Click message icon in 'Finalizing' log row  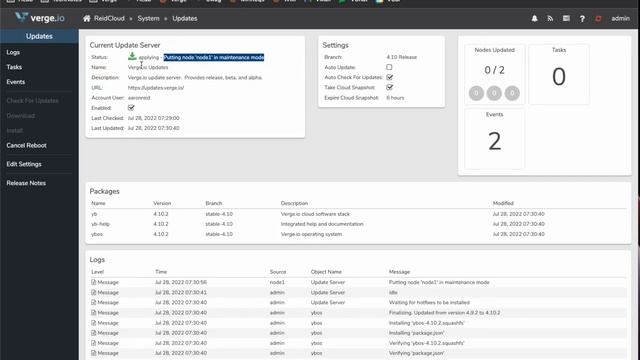coord(93,313)
